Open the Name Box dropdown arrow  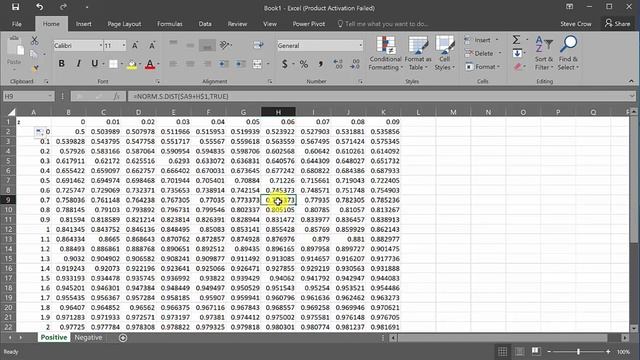(x=50, y=96)
